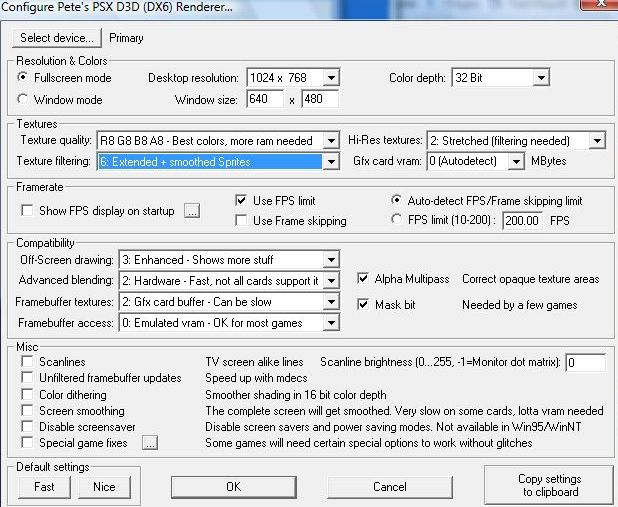Toggle Mask bit checkbox

[x=363, y=304]
